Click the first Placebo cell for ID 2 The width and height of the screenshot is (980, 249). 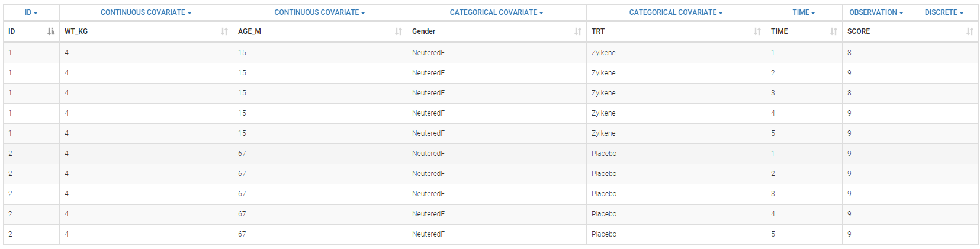[604, 154]
